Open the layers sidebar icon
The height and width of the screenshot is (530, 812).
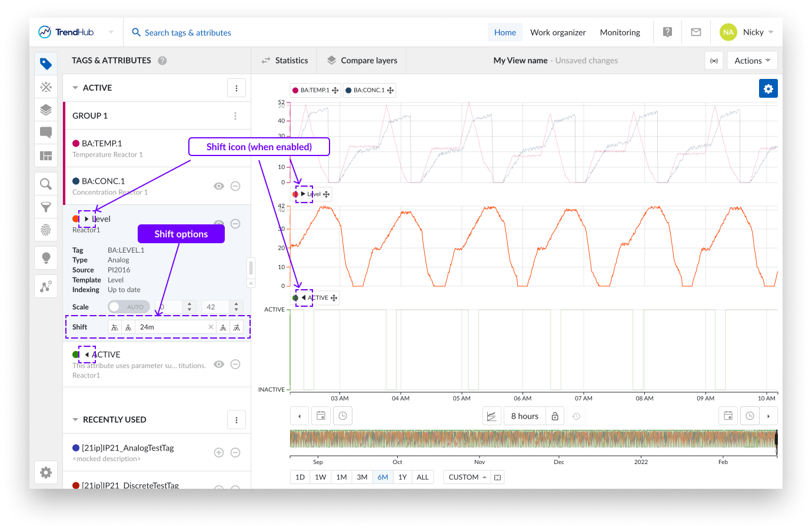[46, 110]
